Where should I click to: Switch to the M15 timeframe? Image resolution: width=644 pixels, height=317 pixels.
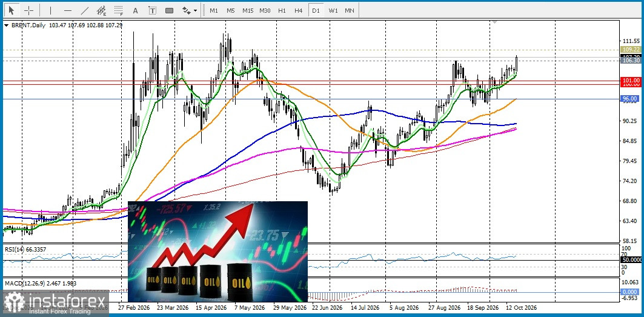point(248,10)
